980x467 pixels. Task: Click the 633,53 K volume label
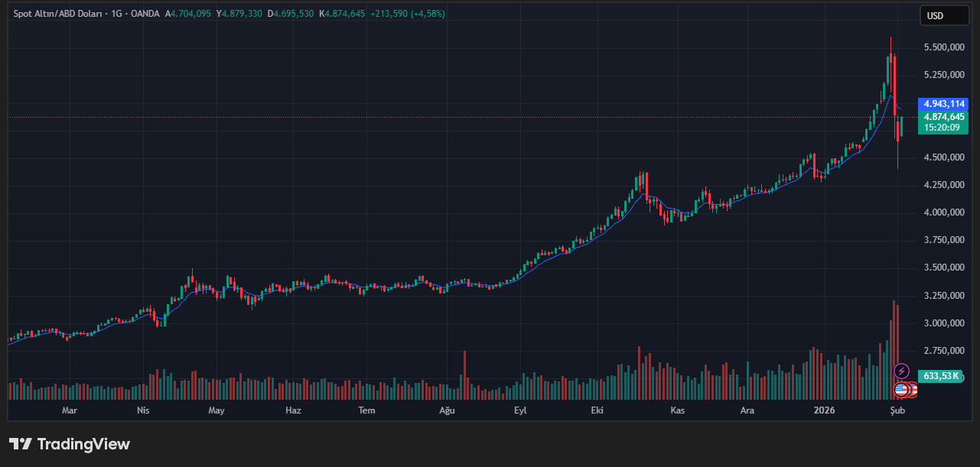[941, 376]
